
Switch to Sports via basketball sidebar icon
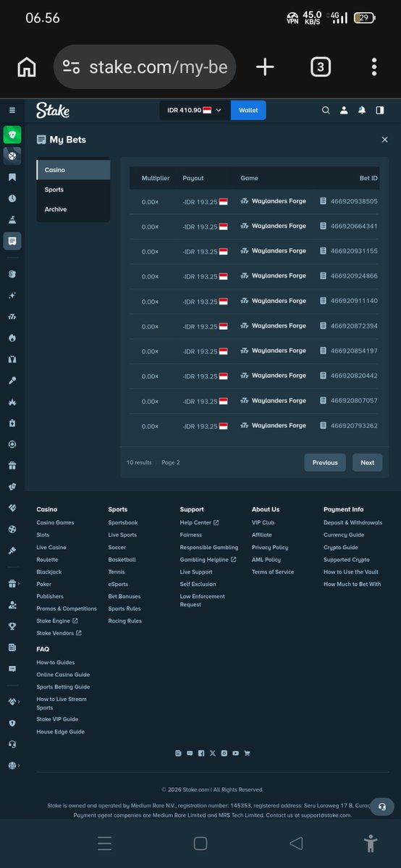tap(12, 156)
